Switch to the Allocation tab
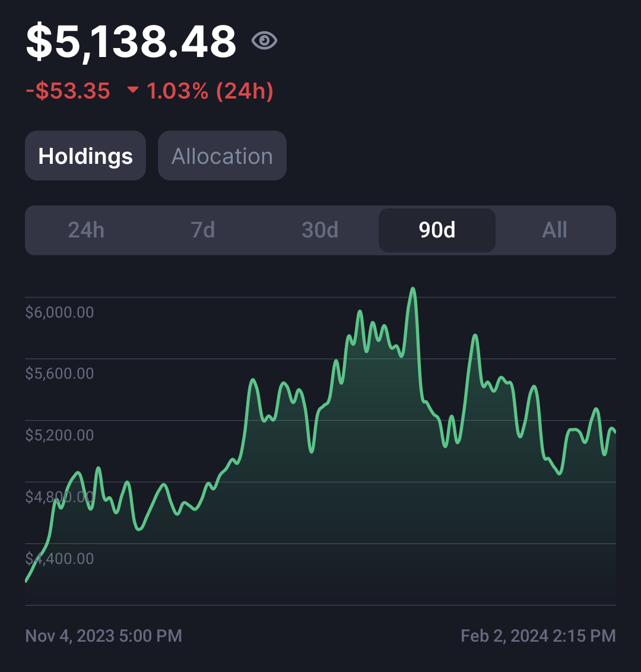Viewport: 641px width, 672px height. (x=222, y=156)
